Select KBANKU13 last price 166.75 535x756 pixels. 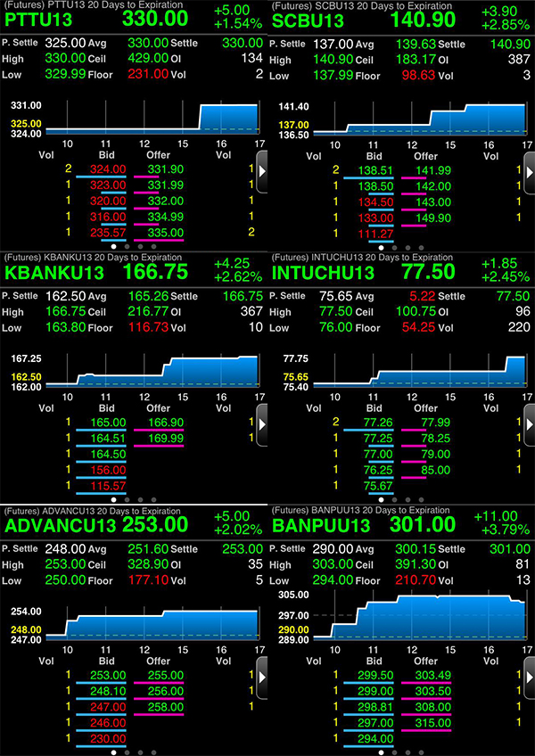(155, 271)
